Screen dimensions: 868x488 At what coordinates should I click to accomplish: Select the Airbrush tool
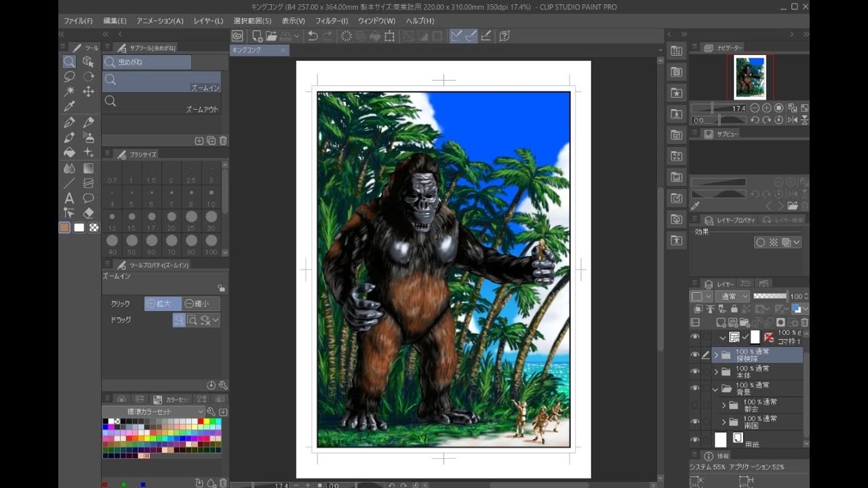88,138
